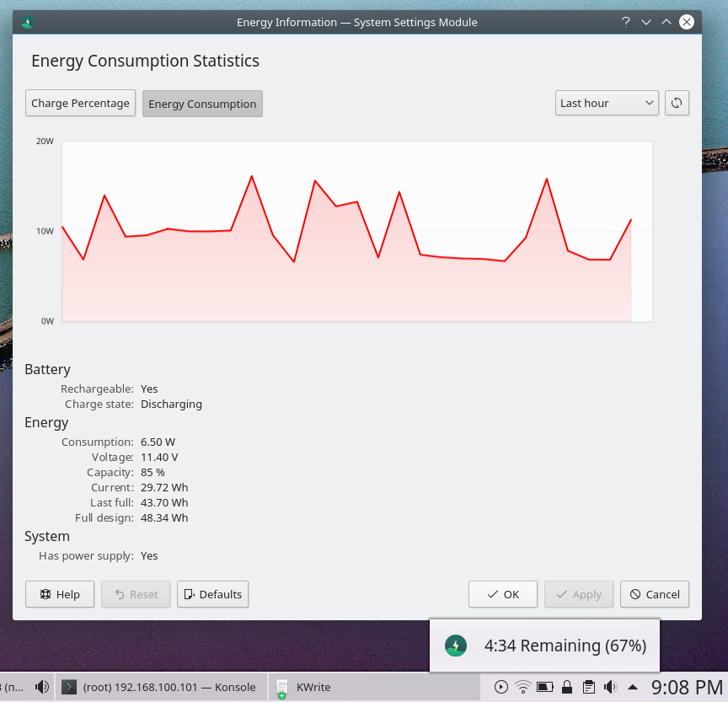
Task: Click the 10W axis label
Action: [45, 231]
